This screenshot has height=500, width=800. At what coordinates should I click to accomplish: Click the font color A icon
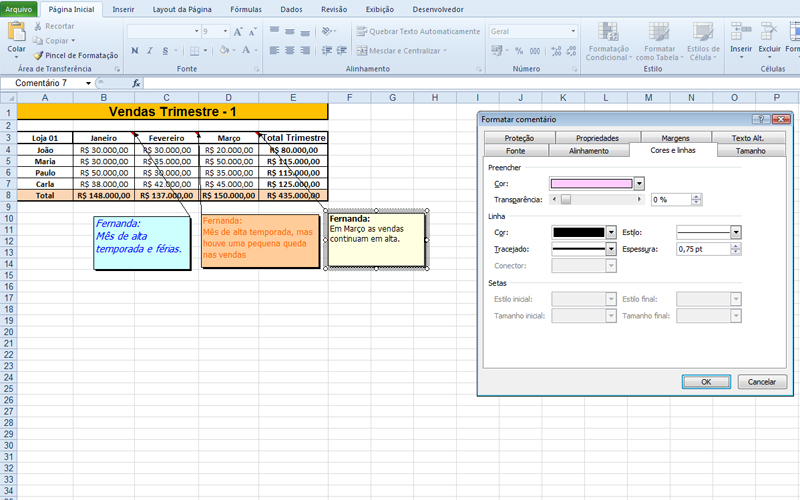click(246, 50)
